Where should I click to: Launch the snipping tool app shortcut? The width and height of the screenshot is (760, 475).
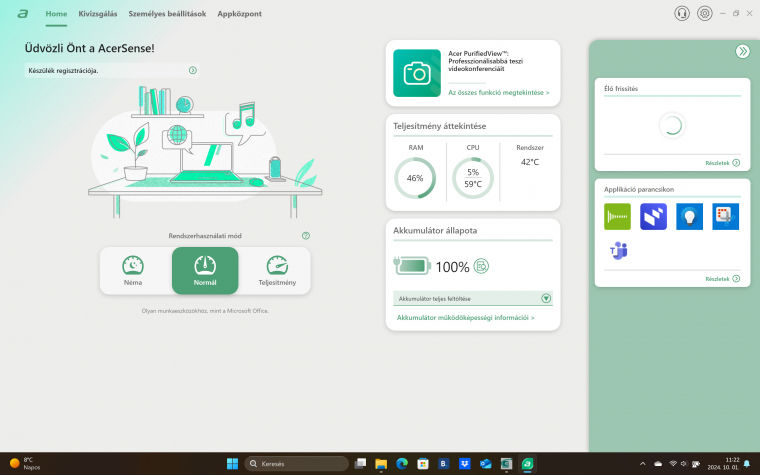coord(726,216)
